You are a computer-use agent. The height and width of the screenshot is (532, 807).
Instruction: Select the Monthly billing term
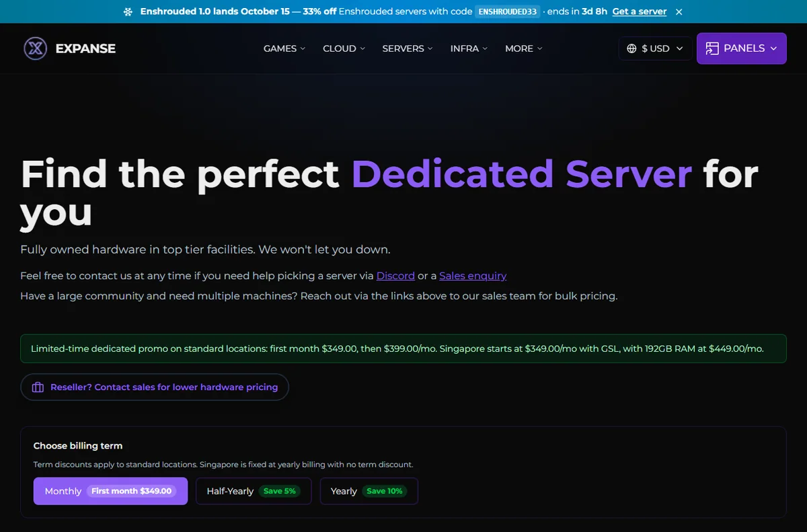click(110, 491)
